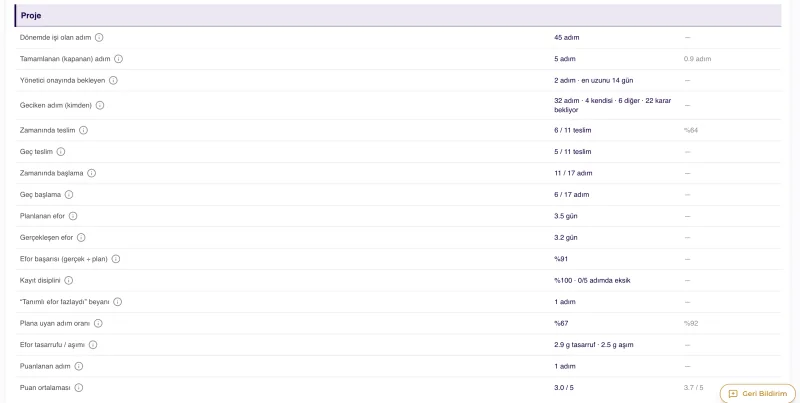Show info icon for Plana uyan adım oranı
The width and height of the screenshot is (800, 403).
click(98, 323)
